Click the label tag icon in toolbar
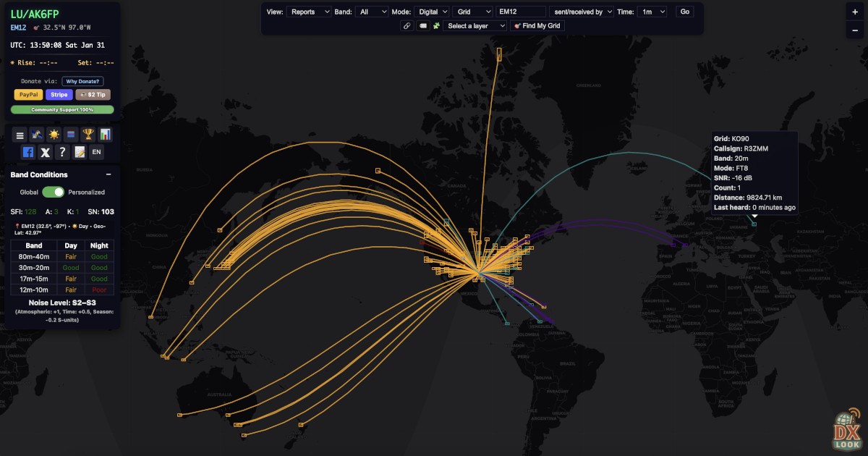The image size is (868, 456). [422, 26]
